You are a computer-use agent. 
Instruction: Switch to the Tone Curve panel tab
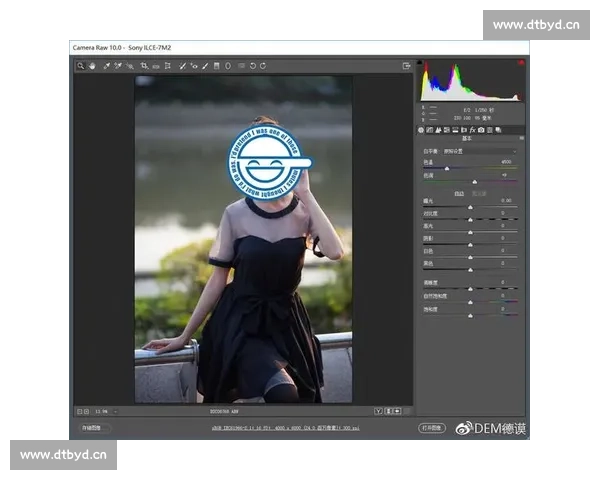pyautogui.click(x=431, y=130)
